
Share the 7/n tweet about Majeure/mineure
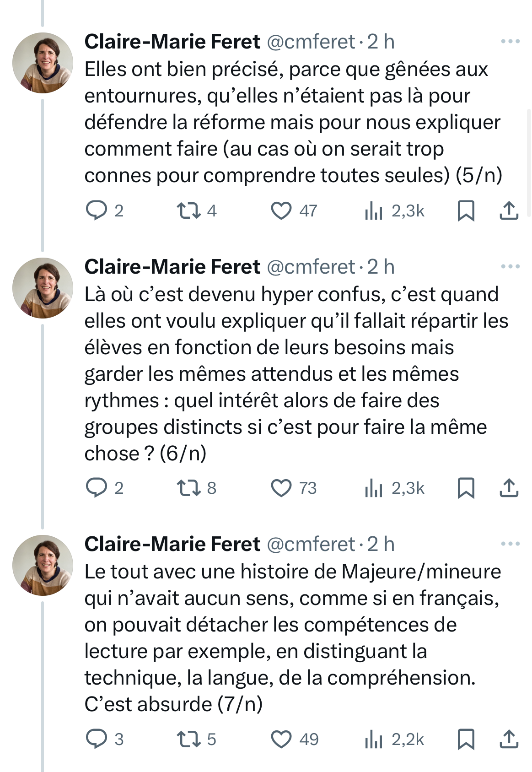pyautogui.click(x=509, y=739)
